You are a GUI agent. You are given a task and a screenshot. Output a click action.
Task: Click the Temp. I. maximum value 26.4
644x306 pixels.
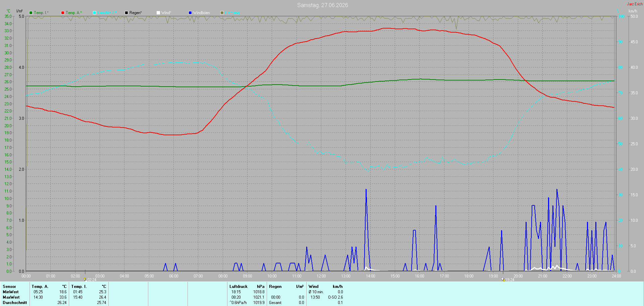pyautogui.click(x=103, y=297)
